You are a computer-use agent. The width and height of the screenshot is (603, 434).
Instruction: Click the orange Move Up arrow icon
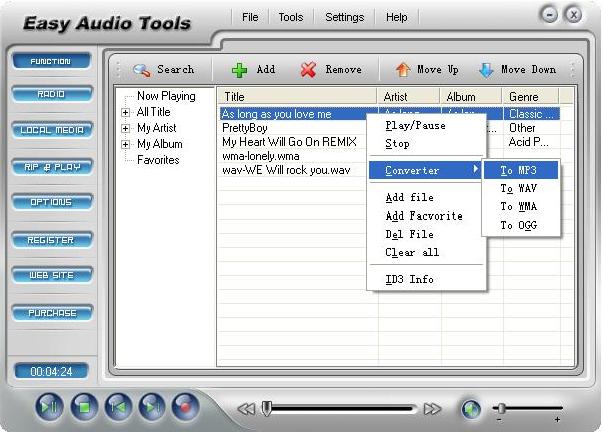coord(403,70)
